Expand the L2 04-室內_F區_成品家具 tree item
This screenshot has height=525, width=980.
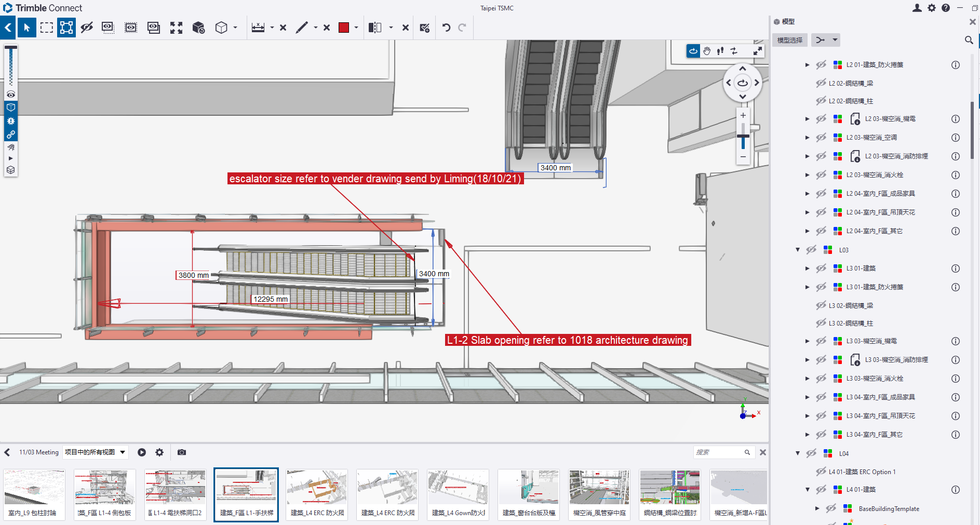click(x=807, y=194)
